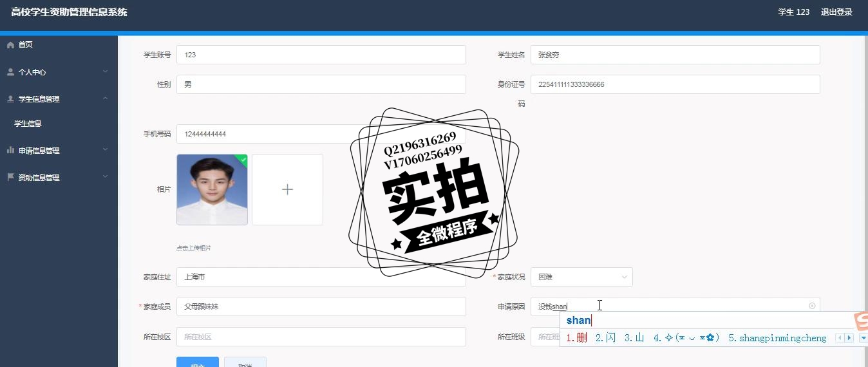Screen dimensions: 868x367
Task: Expand the 资助信息管理 menu chevron
Action: 105,177
